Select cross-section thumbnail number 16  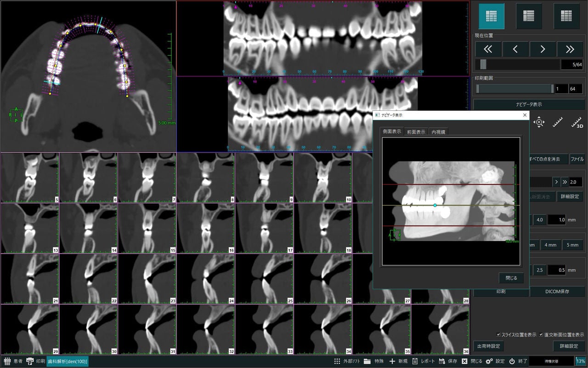(x=206, y=228)
